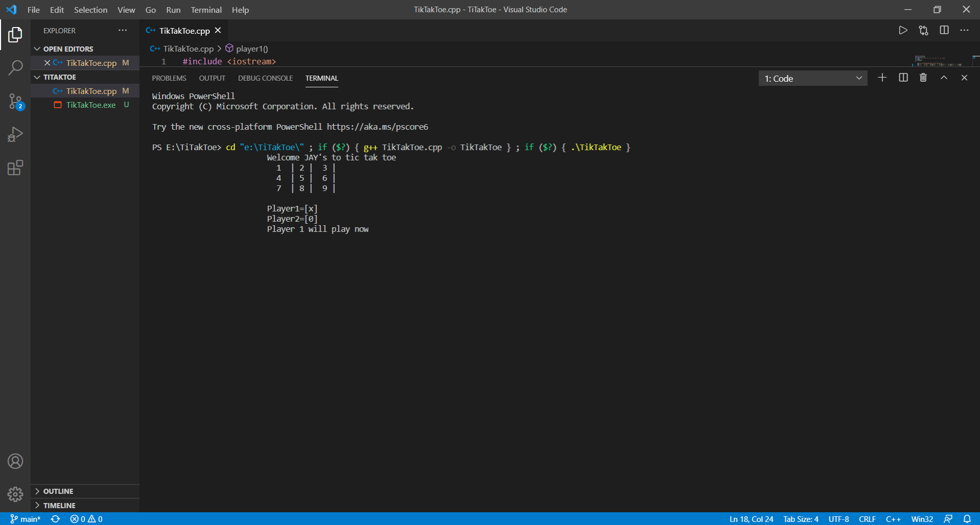Open the Terminal menu
Viewport: 980px width, 525px height.
point(206,10)
